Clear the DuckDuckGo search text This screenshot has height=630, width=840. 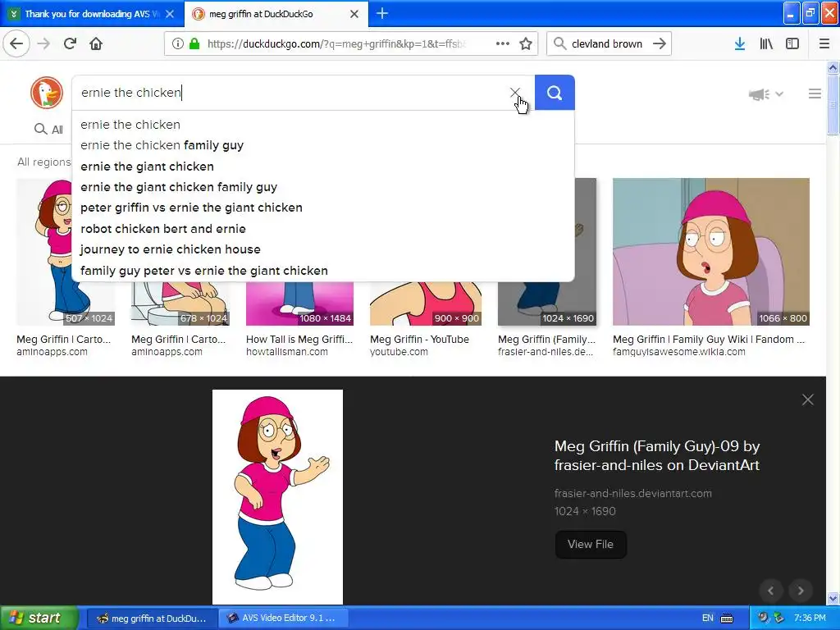515,92
